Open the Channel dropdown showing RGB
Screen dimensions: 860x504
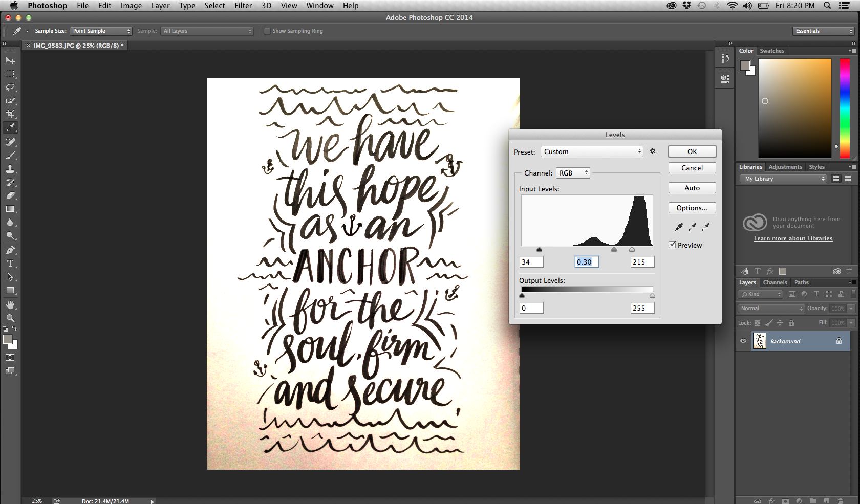(573, 173)
